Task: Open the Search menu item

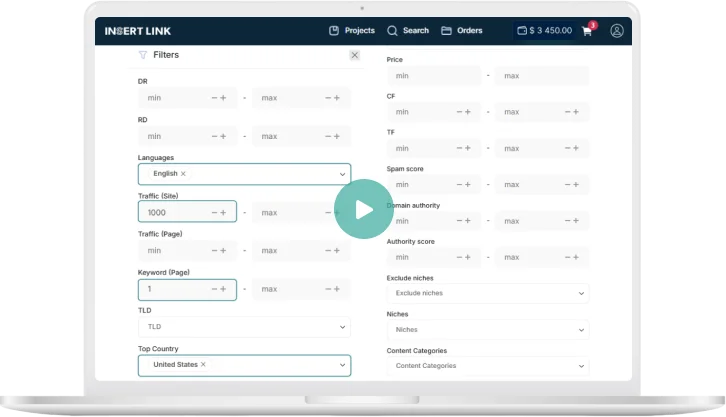Action: click(408, 31)
